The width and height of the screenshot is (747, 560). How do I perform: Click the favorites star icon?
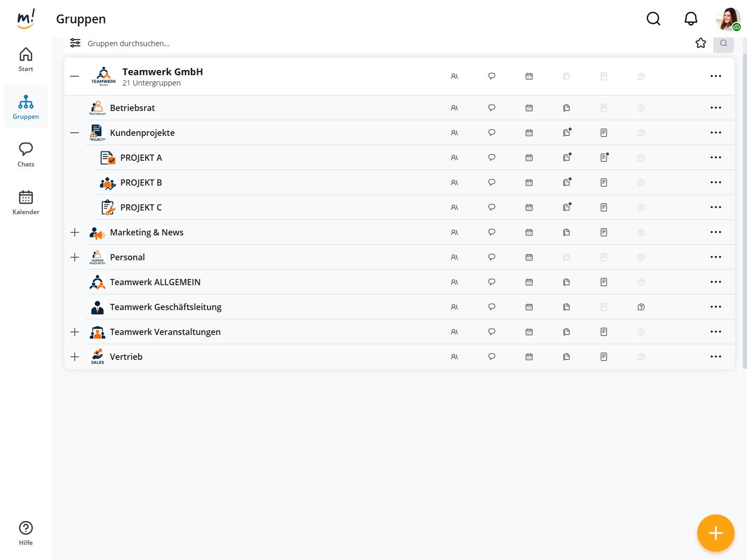(x=701, y=43)
